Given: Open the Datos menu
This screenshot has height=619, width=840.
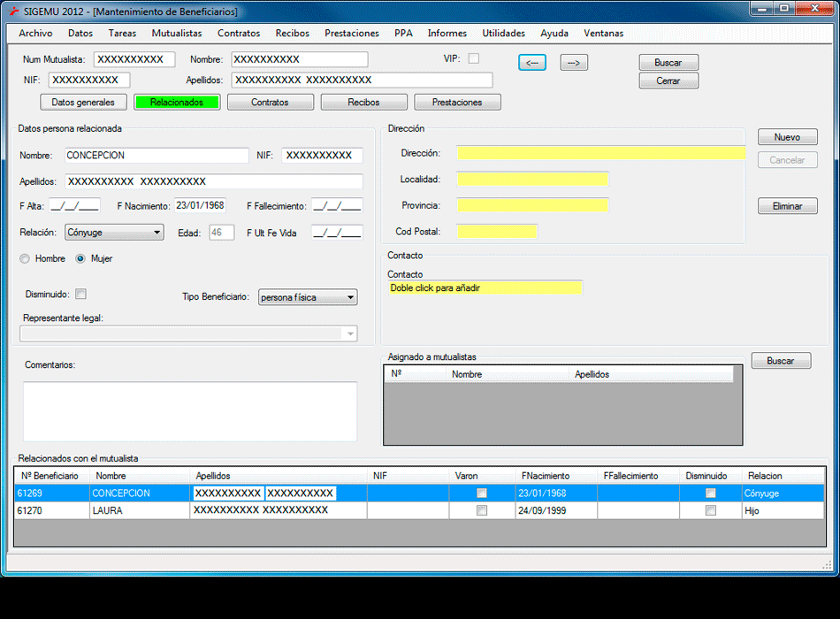Looking at the screenshot, I should 80,34.
